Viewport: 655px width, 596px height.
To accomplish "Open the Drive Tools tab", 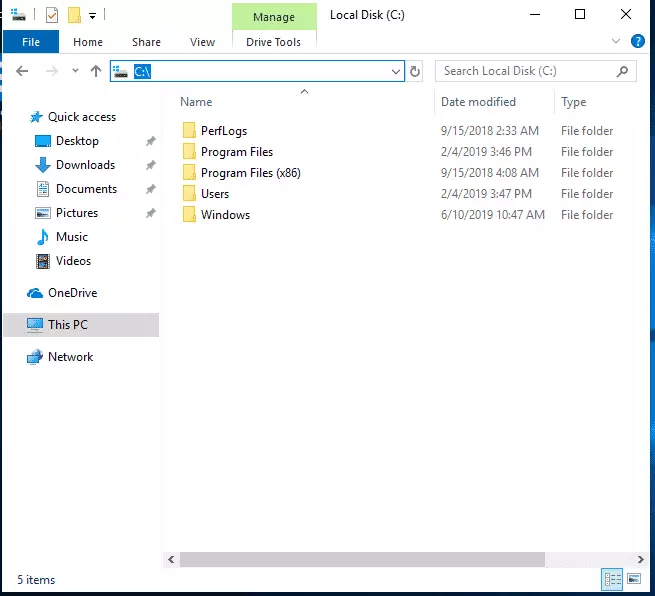I will [x=274, y=42].
